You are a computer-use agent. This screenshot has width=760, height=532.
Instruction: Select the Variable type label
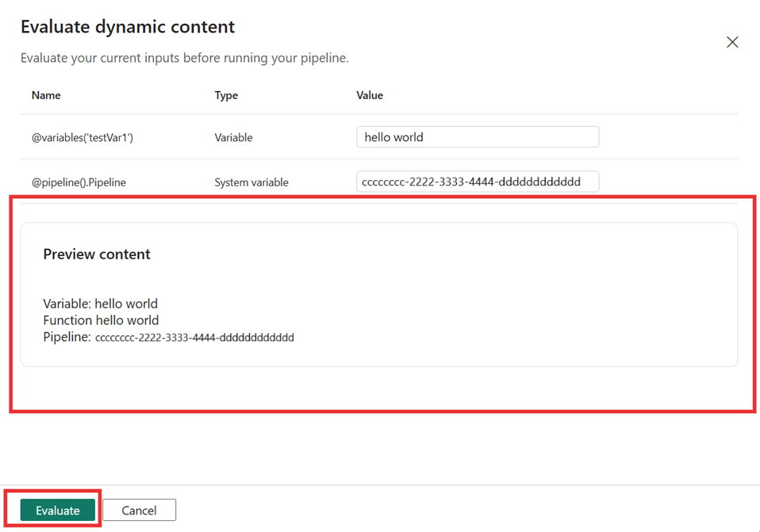coord(233,136)
